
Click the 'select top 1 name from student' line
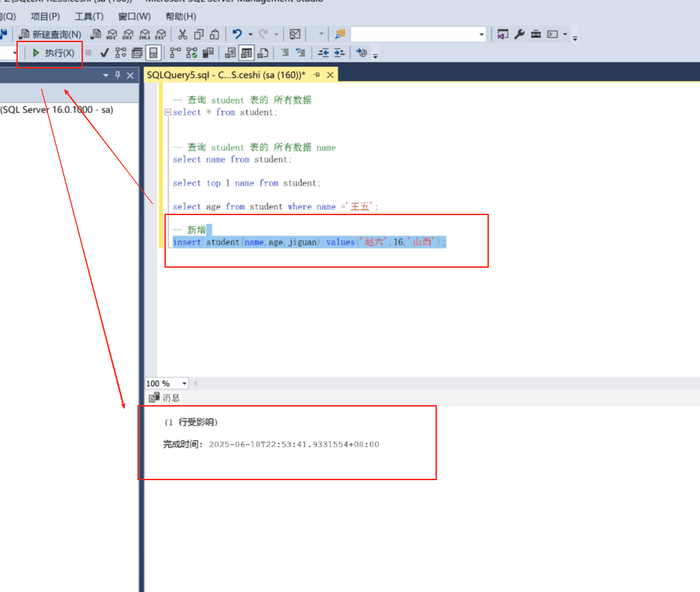[247, 183]
